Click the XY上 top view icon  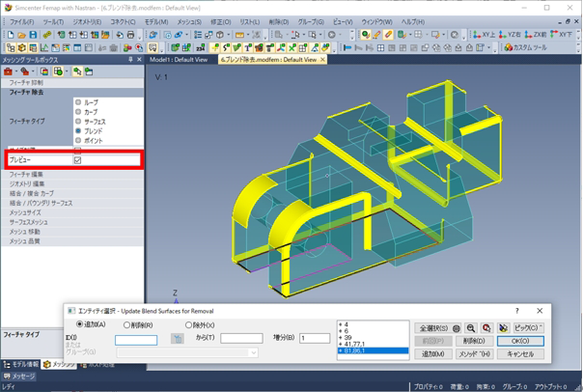484,35
